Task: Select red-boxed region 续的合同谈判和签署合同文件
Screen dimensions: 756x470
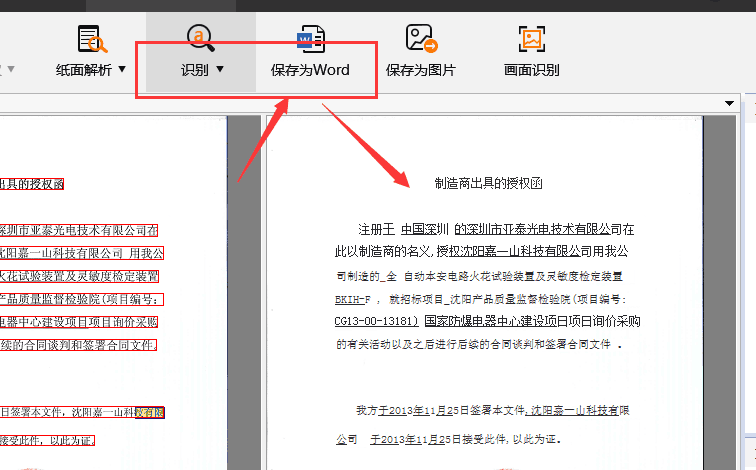Action: (78, 345)
